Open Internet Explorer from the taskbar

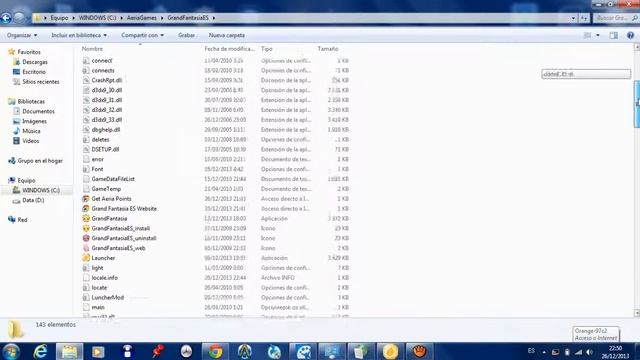click(x=40, y=351)
